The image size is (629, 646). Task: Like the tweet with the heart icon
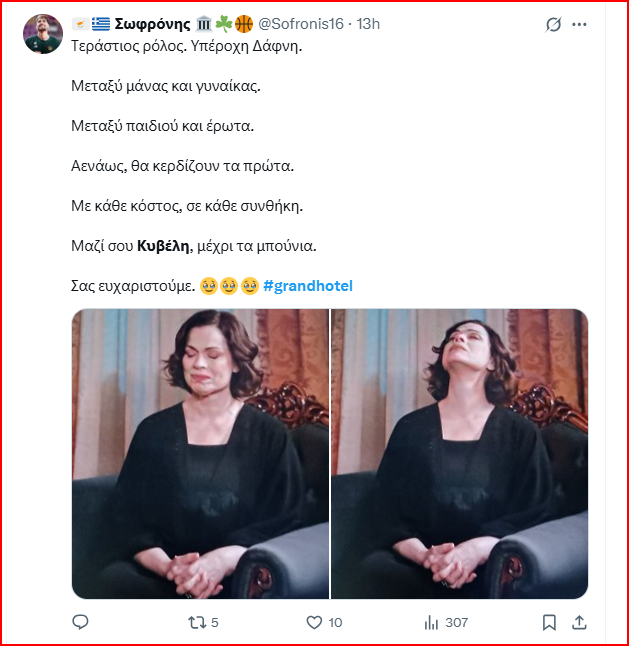[x=314, y=622]
